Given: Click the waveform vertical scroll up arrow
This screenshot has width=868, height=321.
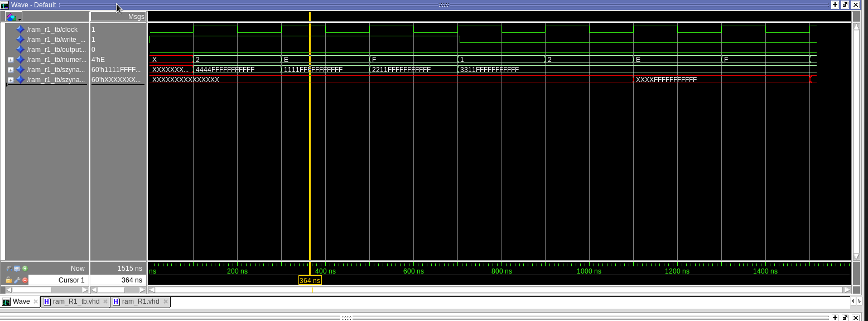Looking at the screenshot, I should coord(857,26).
